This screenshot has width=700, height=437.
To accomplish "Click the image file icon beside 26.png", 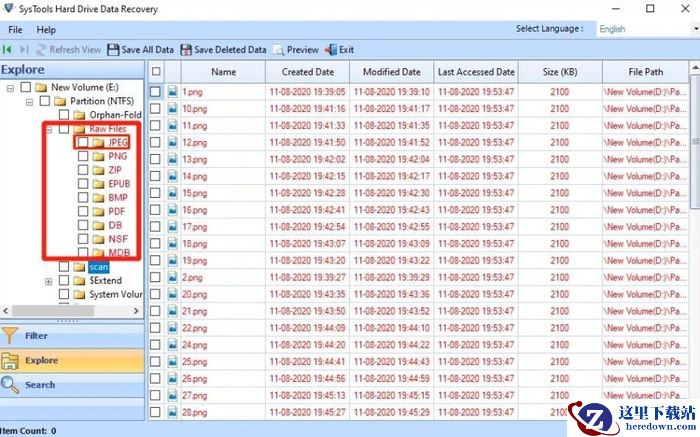I will (172, 379).
